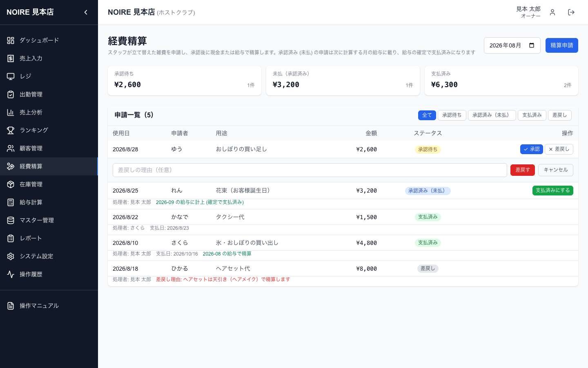Click the 給与計算 calculator icon

pos(11,202)
